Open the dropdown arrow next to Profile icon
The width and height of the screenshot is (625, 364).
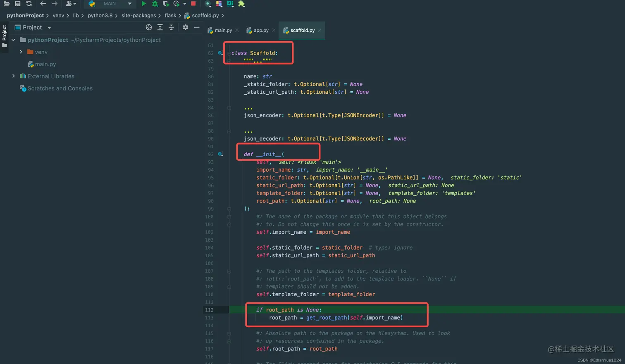pyautogui.click(x=184, y=4)
